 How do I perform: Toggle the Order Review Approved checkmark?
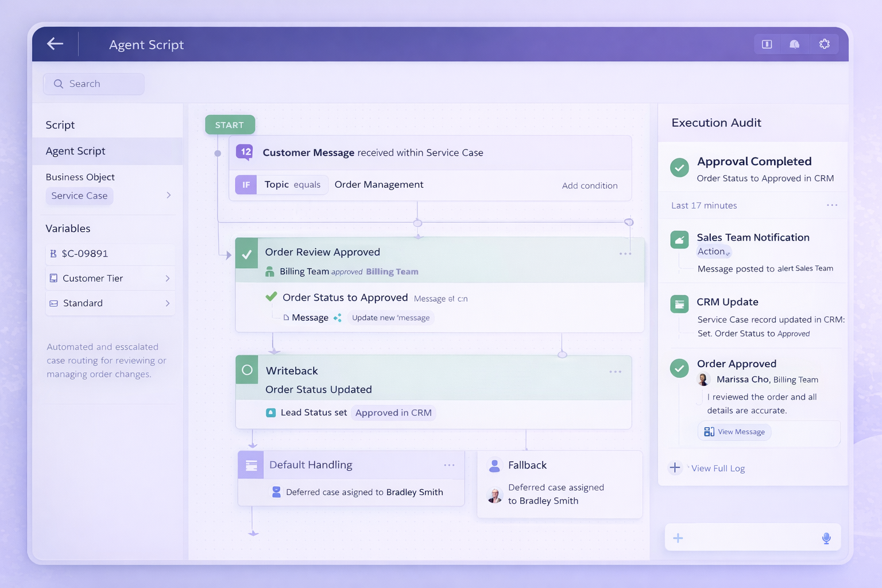point(247,254)
